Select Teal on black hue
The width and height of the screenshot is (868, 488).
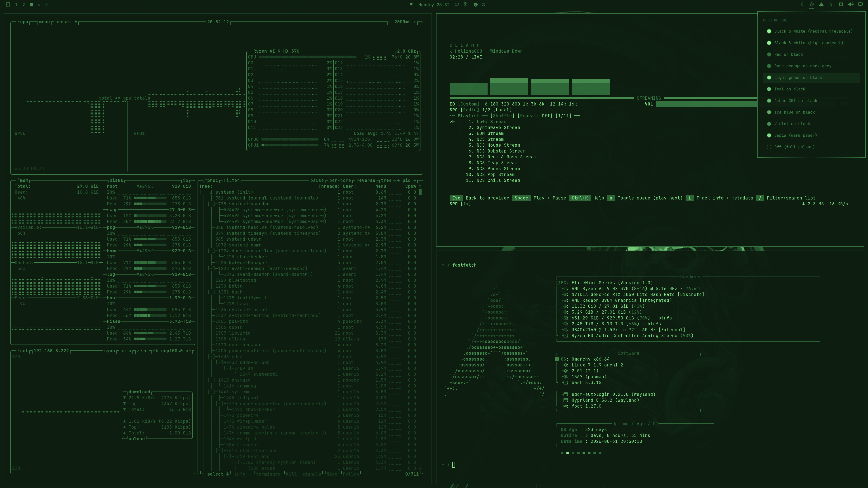point(811,89)
